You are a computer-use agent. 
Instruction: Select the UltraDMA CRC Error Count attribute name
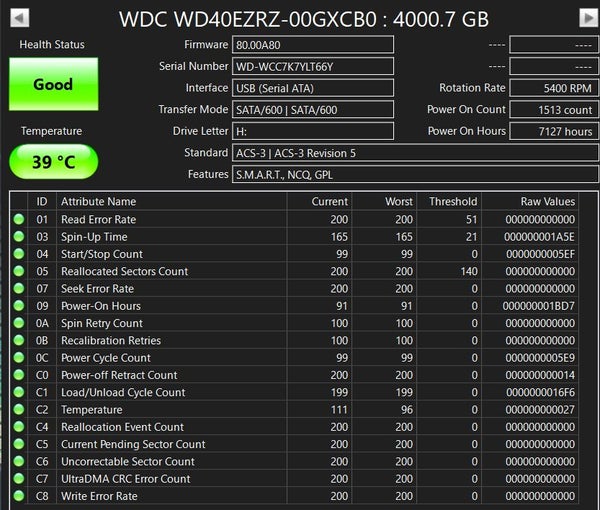click(126, 479)
